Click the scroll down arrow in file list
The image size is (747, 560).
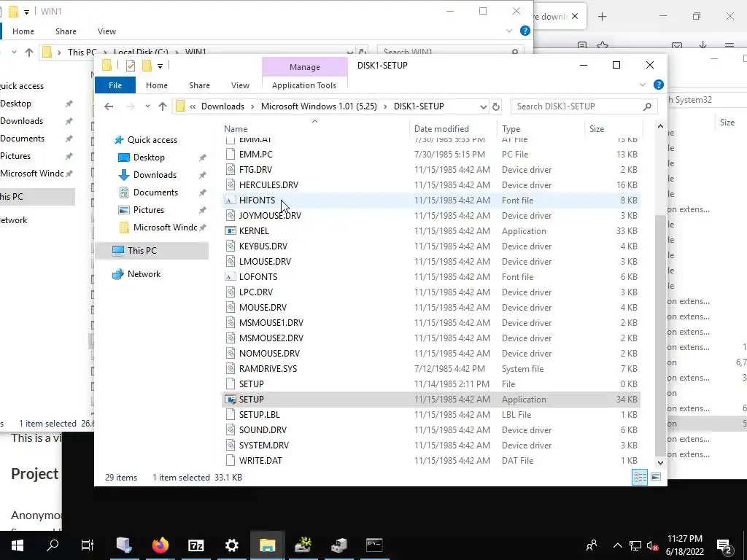click(x=660, y=463)
